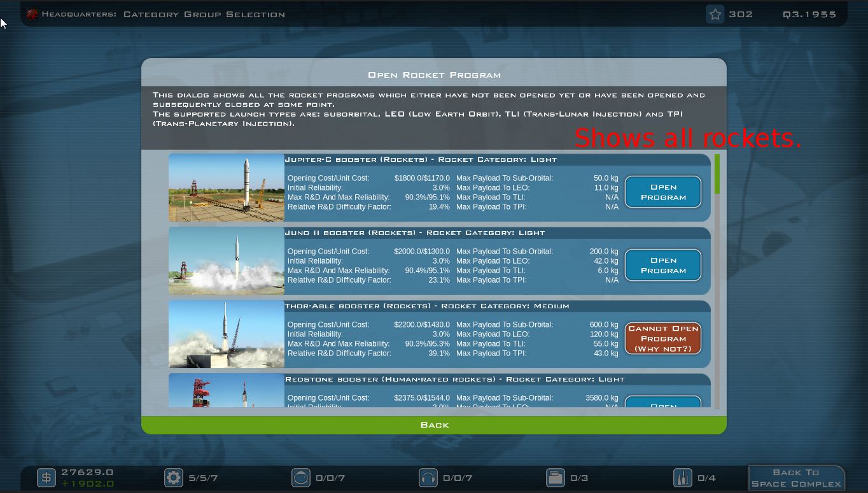Click the Open Rocket Program dialog title

click(x=434, y=75)
